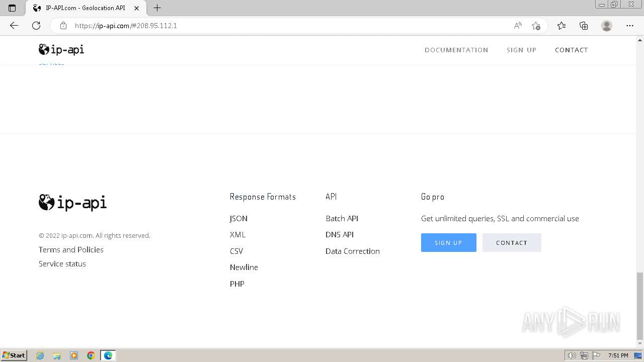The width and height of the screenshot is (644, 362).
Task: Open DOCUMENTATION in the top navigation
Action: [x=456, y=50]
